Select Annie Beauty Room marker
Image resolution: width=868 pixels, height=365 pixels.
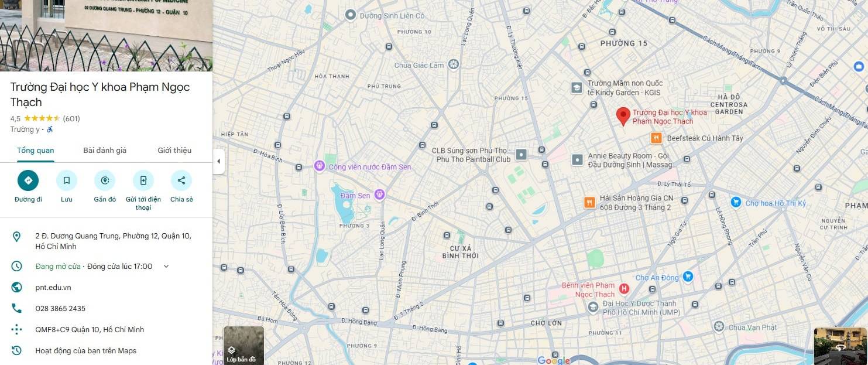tap(577, 159)
